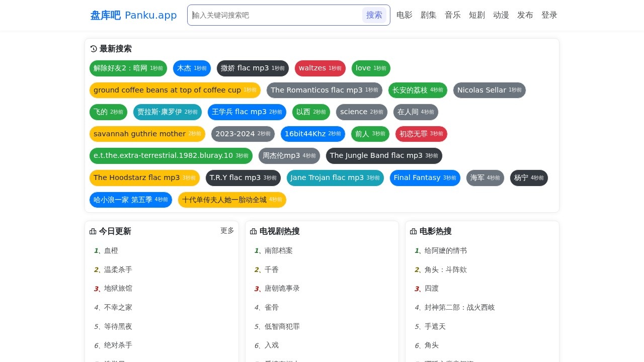Image resolution: width=644 pixels, height=362 pixels.
Task: Select Jane Trojan flac mp3 tag
Action: point(335,178)
